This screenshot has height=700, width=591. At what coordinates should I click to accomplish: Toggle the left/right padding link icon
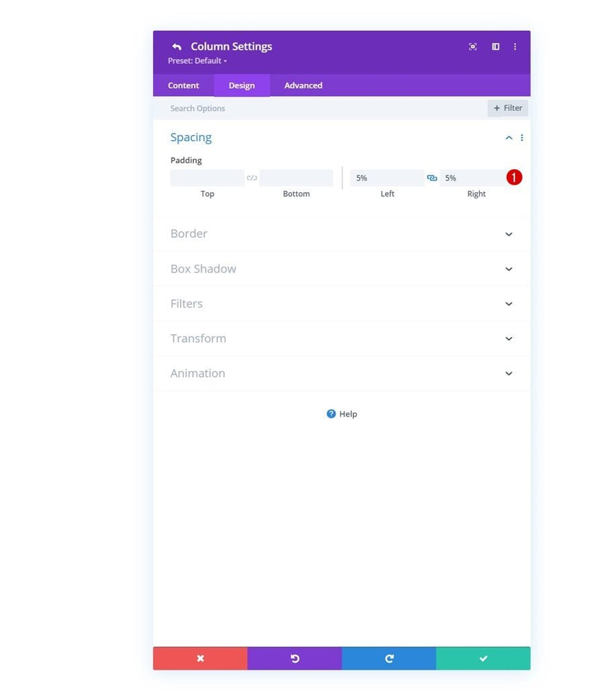tap(432, 177)
